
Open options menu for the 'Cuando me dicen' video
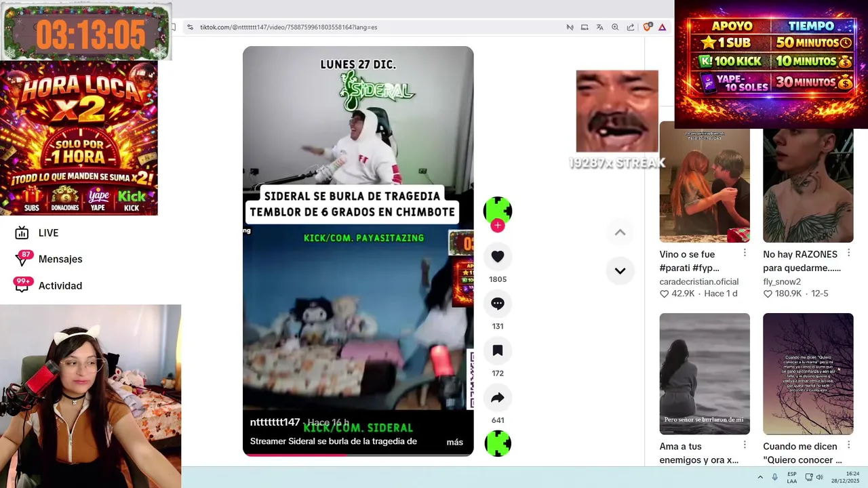pyautogui.click(x=848, y=445)
